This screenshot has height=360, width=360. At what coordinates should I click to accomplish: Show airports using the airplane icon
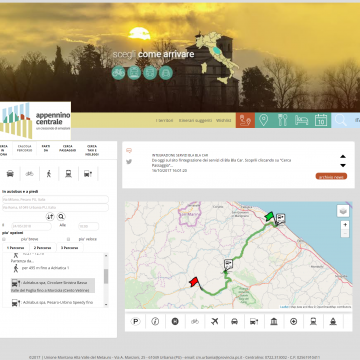(215, 321)
